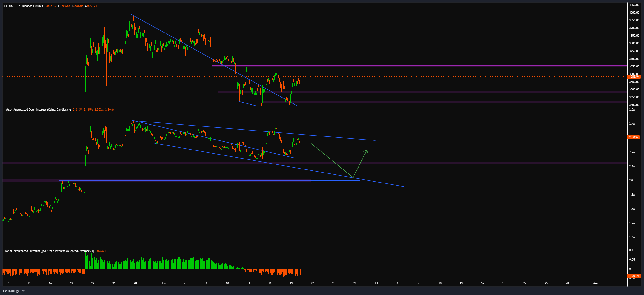Click the 4000.00 price axis label
This screenshot has width=644, height=295.
click(x=634, y=13)
